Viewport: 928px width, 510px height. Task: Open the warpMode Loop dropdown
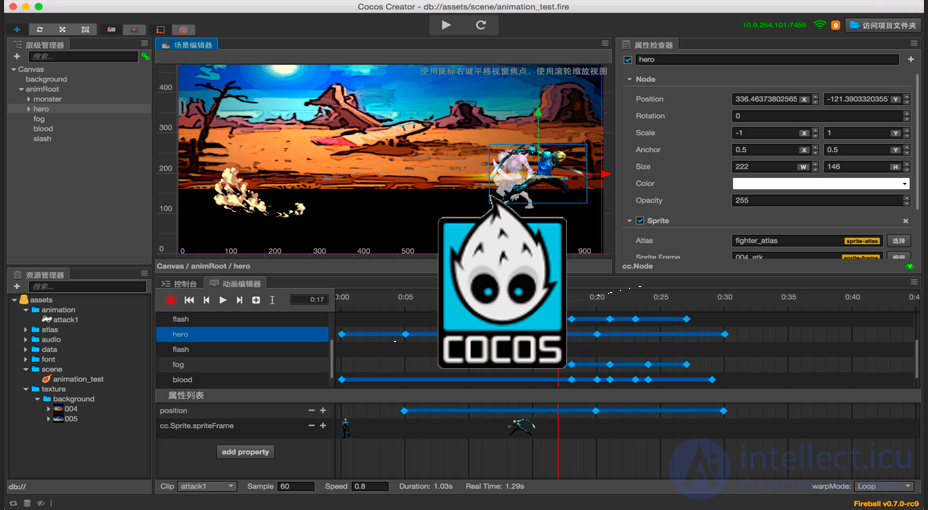pos(884,486)
